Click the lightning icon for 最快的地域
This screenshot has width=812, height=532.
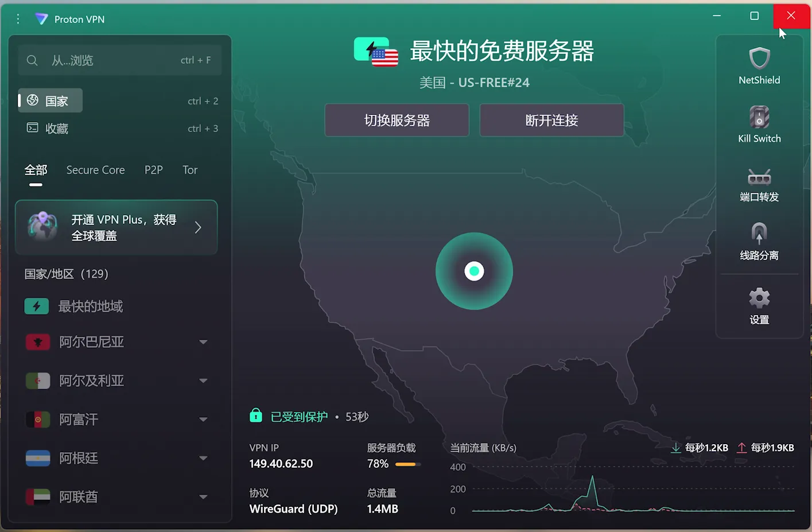36,306
